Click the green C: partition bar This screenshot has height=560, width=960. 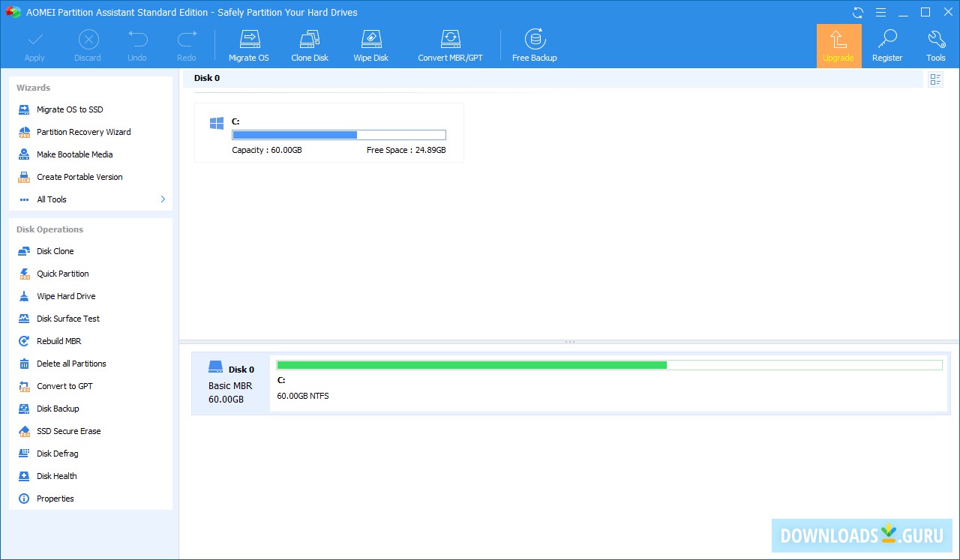pyautogui.click(x=471, y=365)
